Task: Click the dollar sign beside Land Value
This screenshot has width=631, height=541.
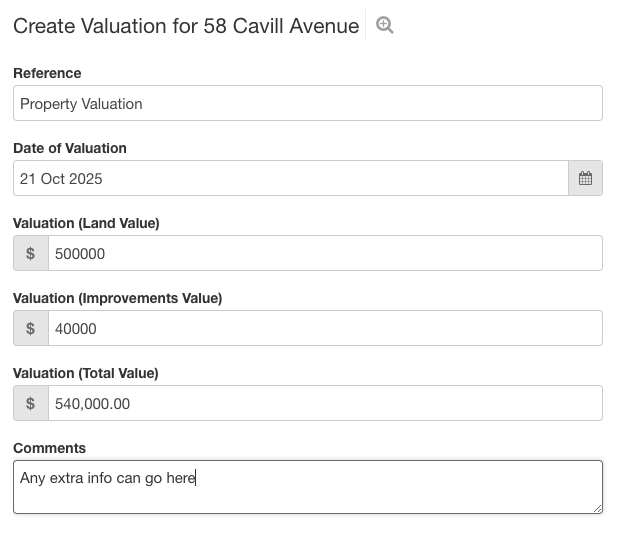Action: click(31, 254)
